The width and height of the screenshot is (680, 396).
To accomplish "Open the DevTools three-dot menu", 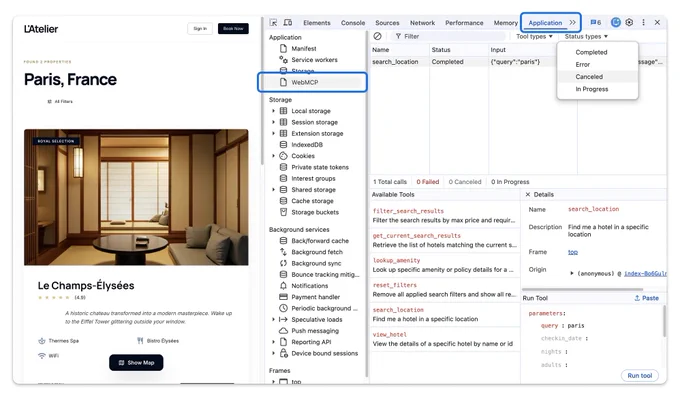I will point(644,22).
